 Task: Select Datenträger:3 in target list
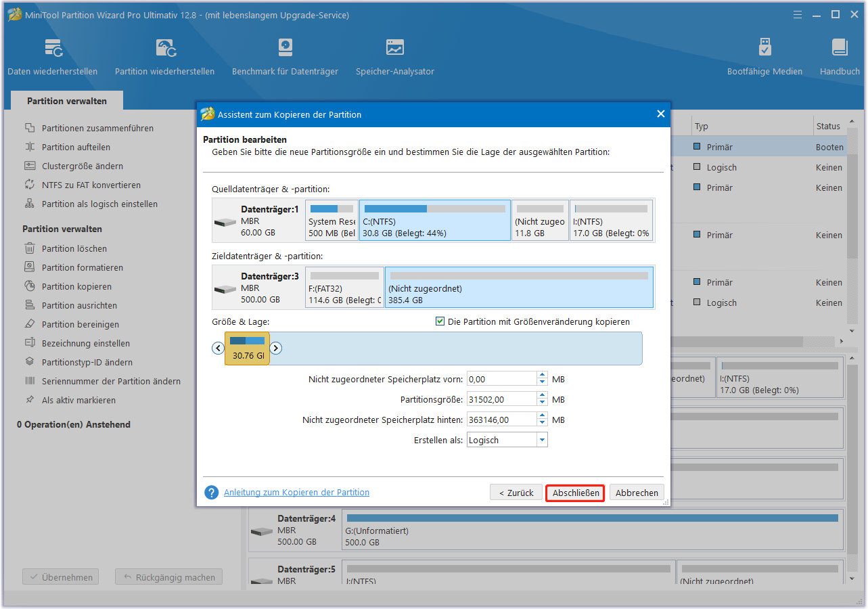(x=258, y=287)
